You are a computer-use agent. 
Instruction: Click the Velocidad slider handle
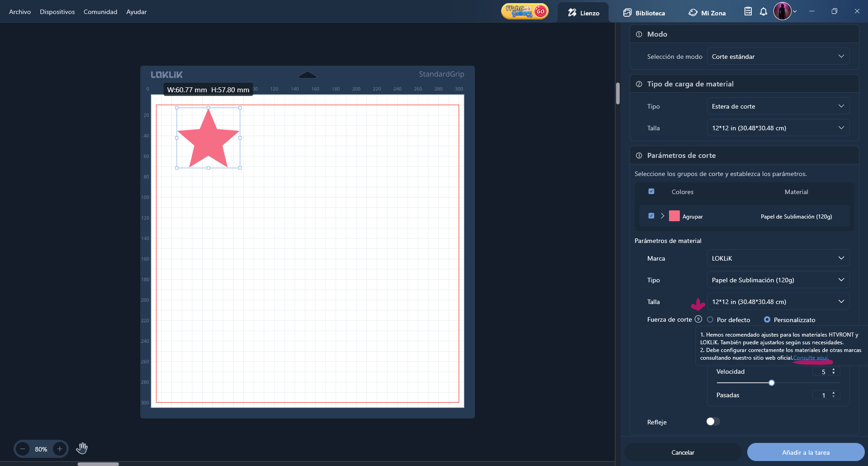772,383
